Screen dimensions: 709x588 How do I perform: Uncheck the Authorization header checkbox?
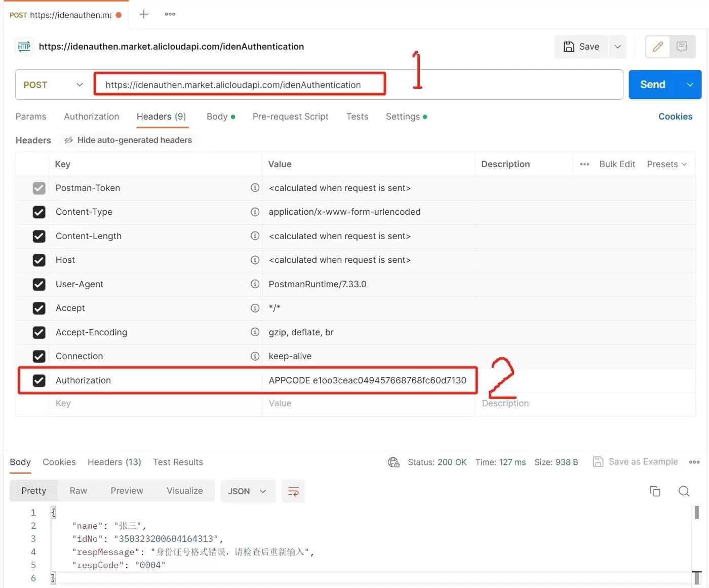[39, 380]
